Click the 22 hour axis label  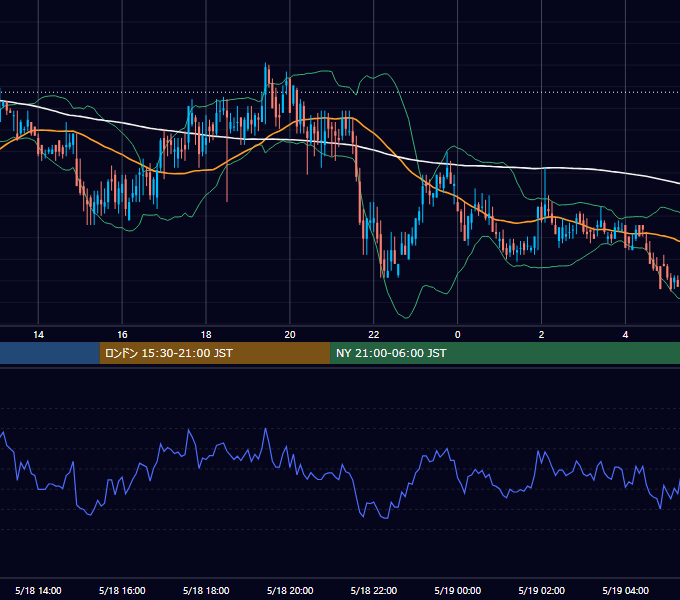373,335
